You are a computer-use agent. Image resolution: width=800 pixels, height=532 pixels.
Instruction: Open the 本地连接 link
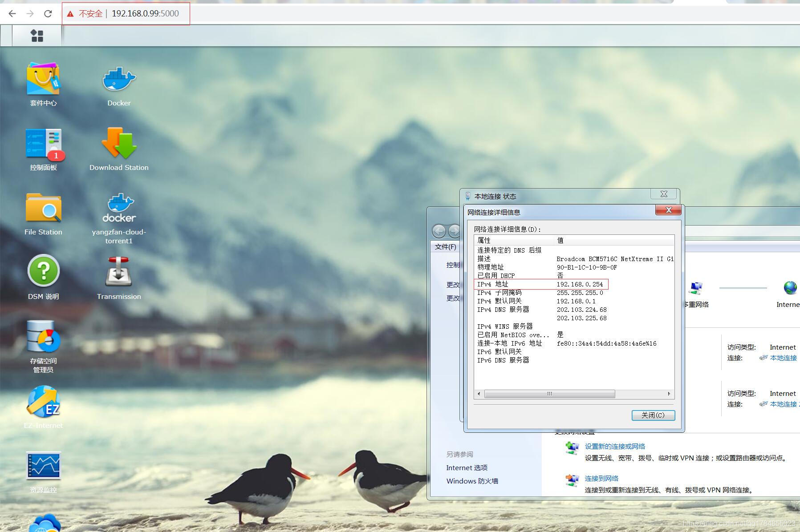(783, 358)
